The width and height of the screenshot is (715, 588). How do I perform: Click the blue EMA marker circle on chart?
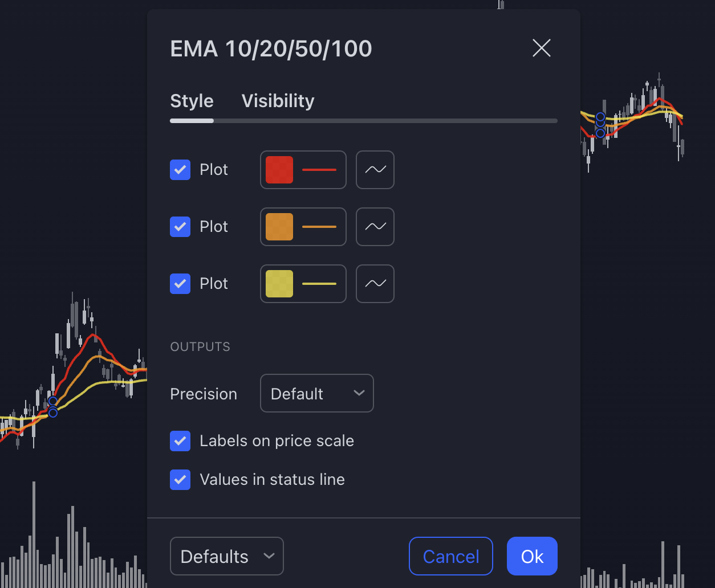[52, 402]
